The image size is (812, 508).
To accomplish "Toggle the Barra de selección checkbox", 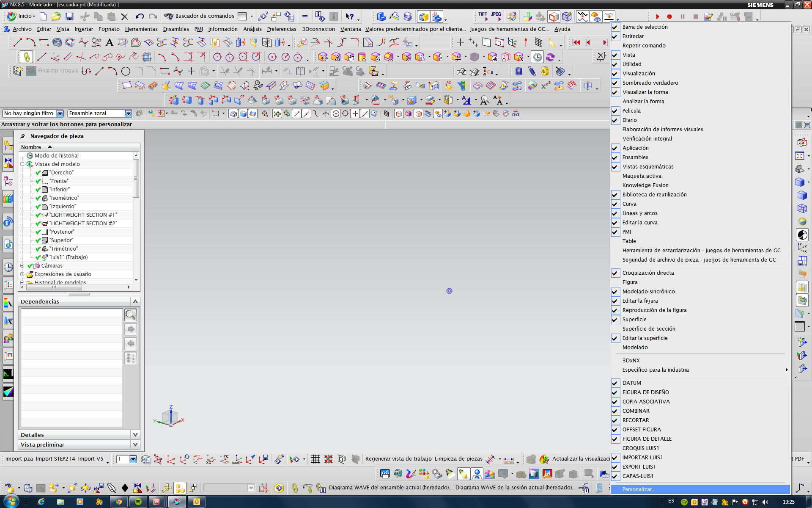I will [x=615, y=27].
